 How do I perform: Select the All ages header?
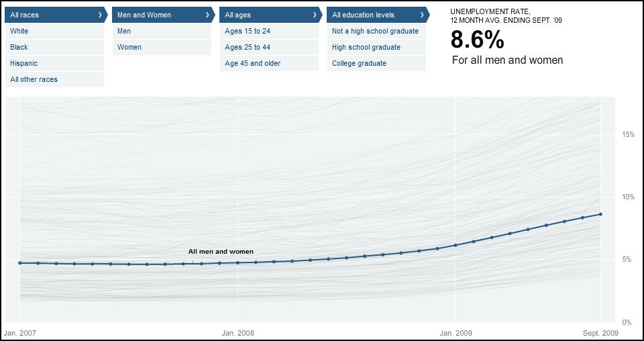tap(267, 15)
